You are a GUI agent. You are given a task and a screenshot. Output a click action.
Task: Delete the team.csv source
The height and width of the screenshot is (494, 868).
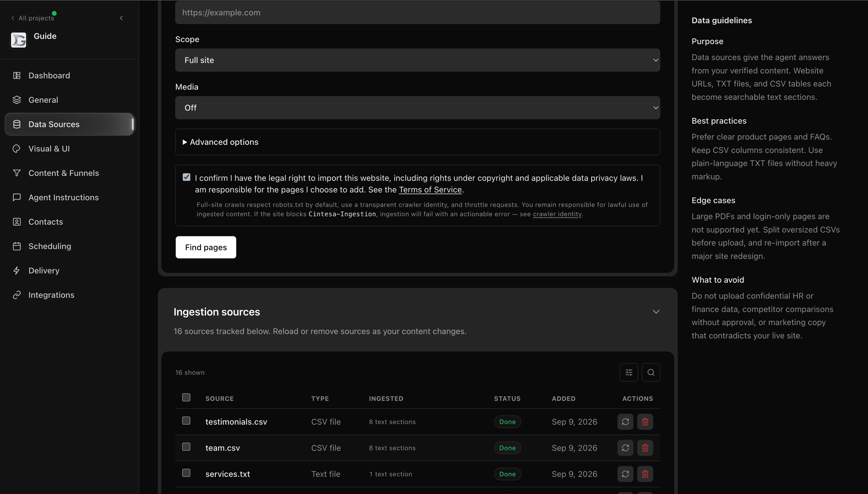coord(645,448)
